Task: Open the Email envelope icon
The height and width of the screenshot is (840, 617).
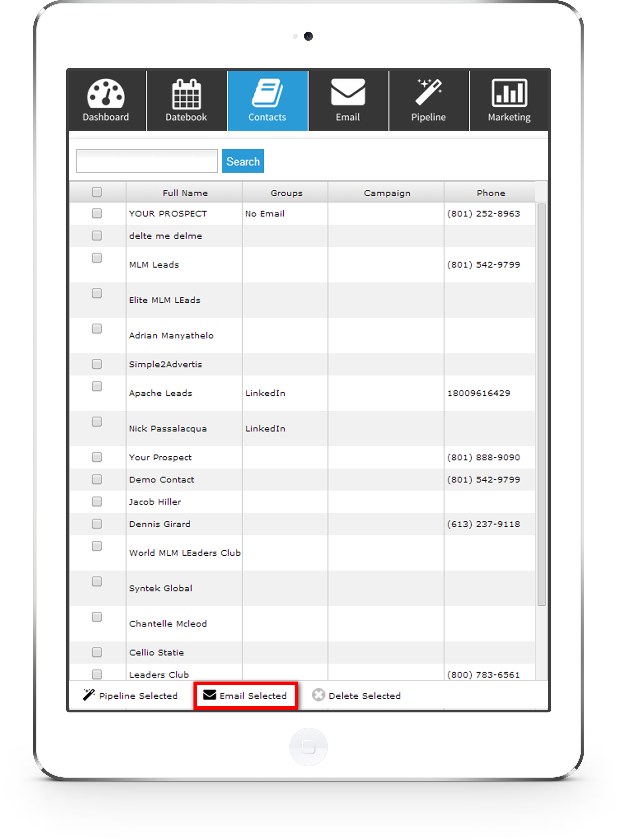Action: 348,92
